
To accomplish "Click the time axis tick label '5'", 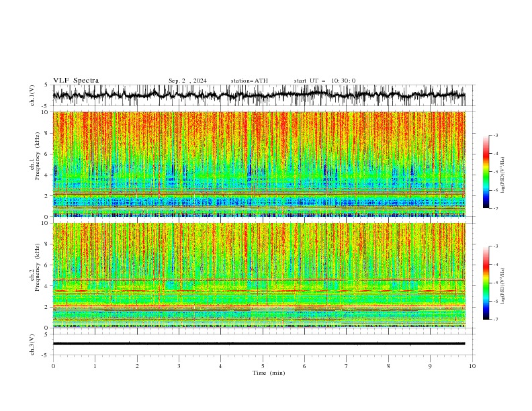I will (263, 366).
